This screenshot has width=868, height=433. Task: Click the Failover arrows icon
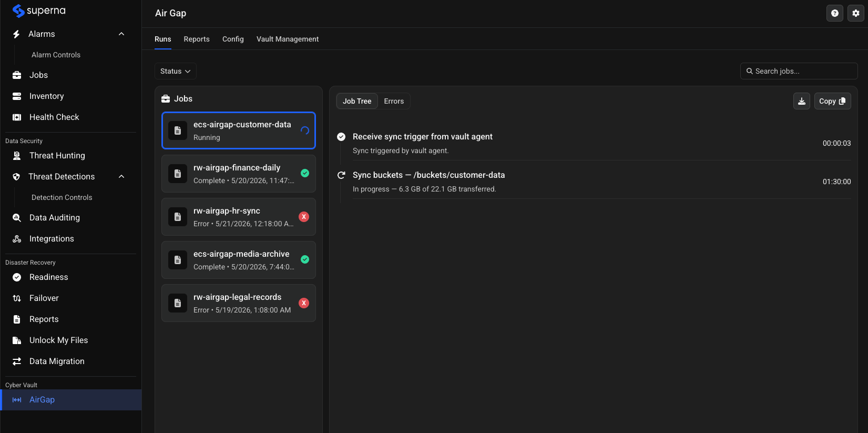[x=17, y=298]
